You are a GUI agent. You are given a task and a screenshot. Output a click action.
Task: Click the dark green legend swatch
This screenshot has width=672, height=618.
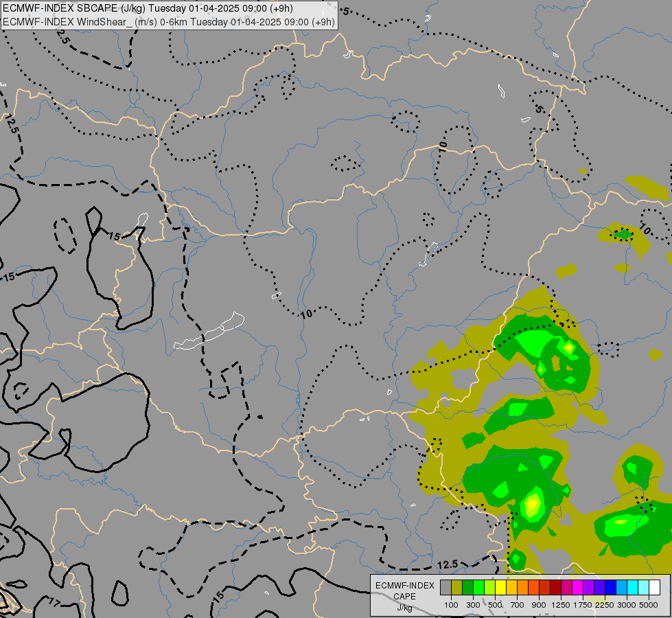coord(468,588)
